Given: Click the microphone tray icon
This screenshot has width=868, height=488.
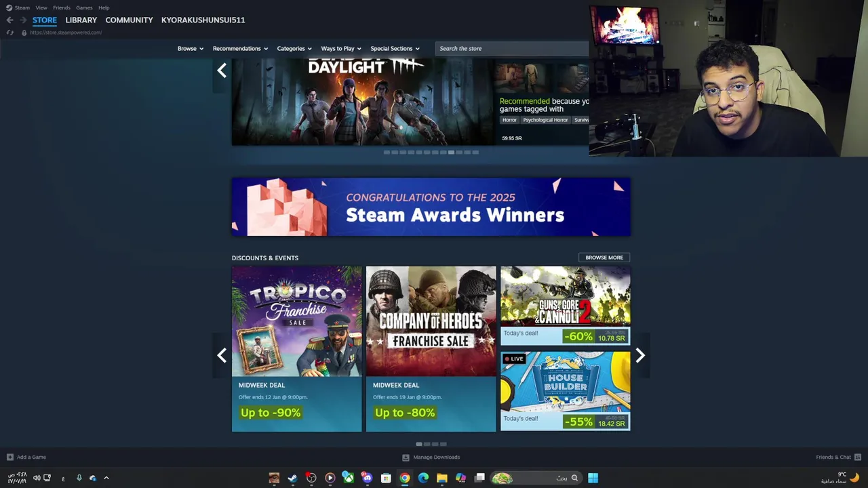Looking at the screenshot, I should click(79, 478).
